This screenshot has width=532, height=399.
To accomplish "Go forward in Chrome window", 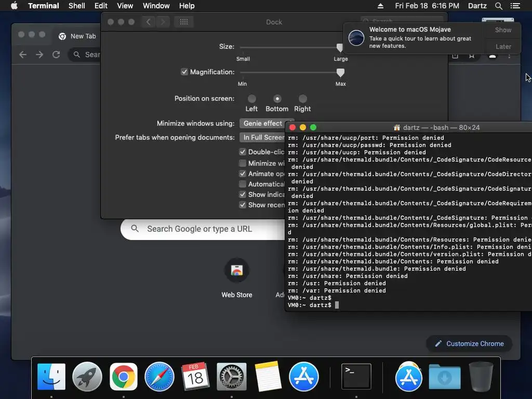I will (39, 55).
